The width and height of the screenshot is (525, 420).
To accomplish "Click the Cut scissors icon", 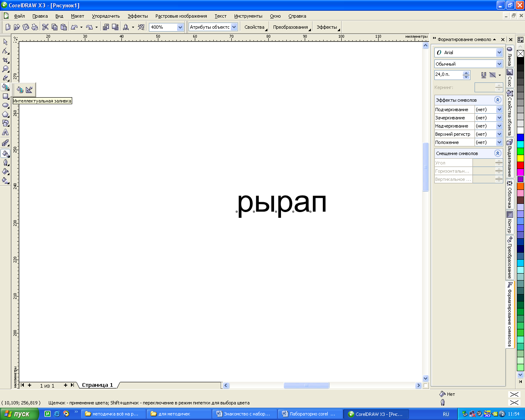I will click(46, 27).
